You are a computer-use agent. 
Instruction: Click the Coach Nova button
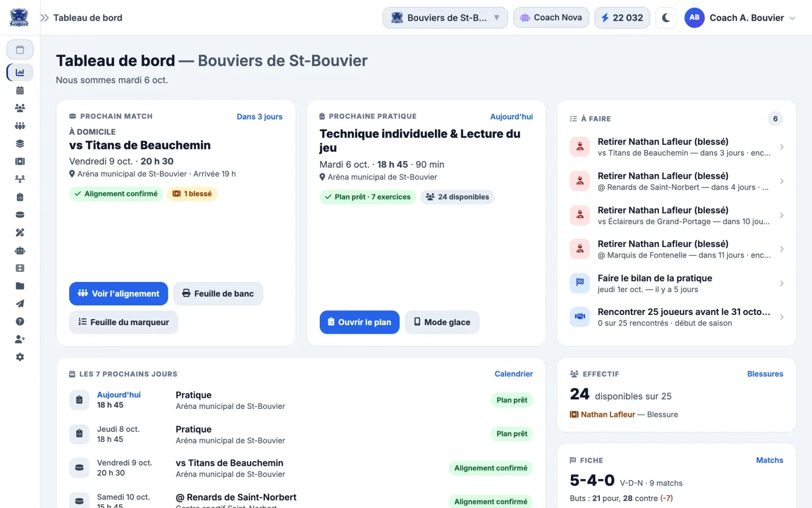click(551, 18)
